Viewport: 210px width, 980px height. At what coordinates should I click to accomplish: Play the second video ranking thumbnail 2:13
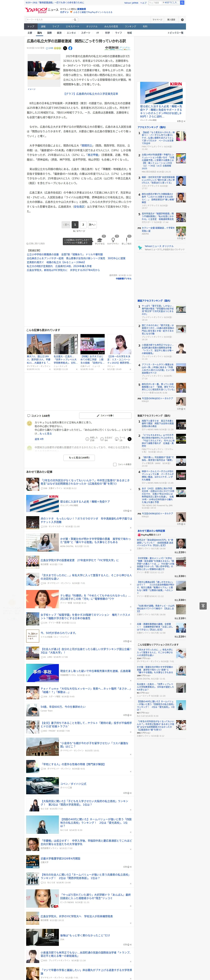(x=181, y=439)
